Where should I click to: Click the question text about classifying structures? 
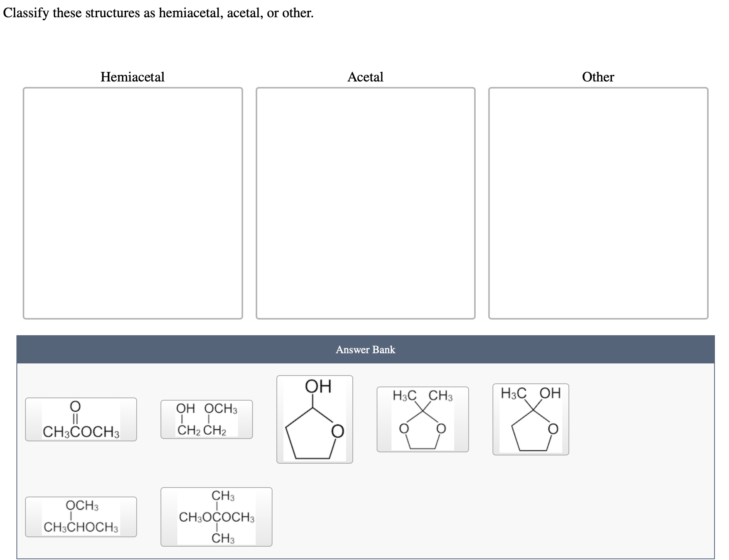pyautogui.click(x=157, y=13)
